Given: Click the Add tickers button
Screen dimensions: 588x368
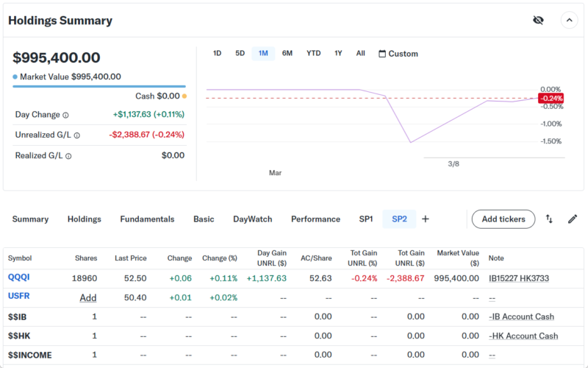Looking at the screenshot, I should pos(503,219).
